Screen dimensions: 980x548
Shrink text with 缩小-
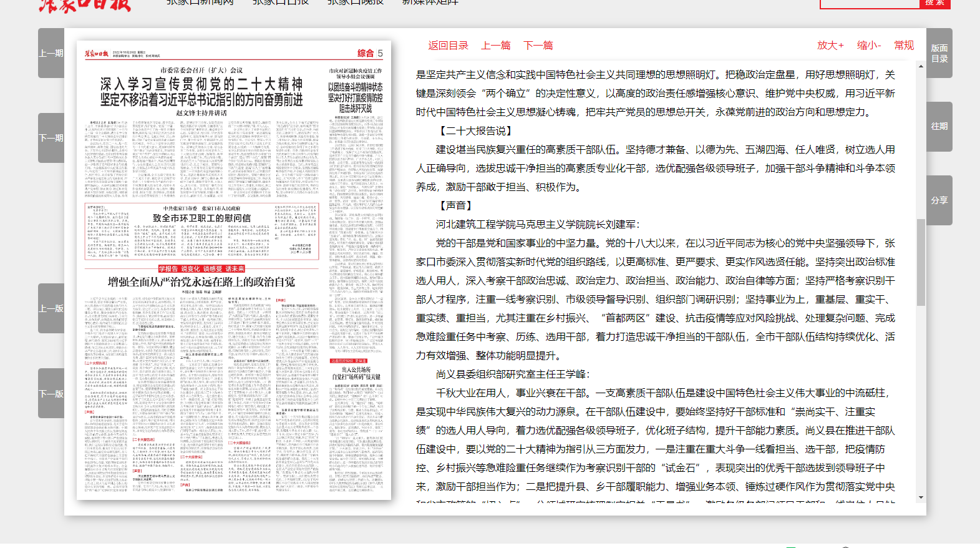[869, 46]
